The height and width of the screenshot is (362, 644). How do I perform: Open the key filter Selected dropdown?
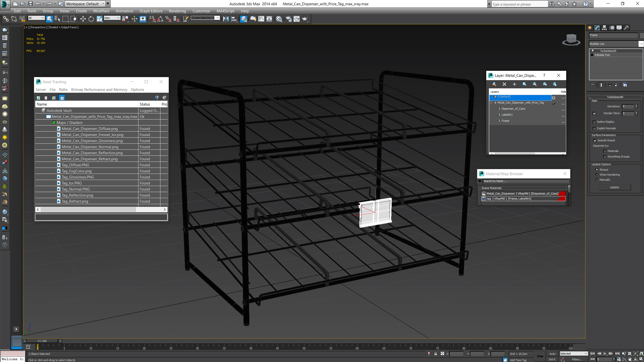(x=574, y=354)
